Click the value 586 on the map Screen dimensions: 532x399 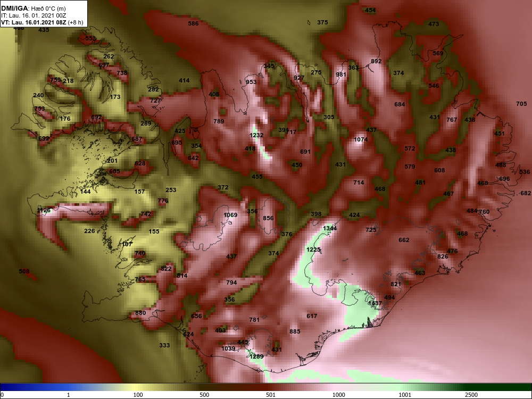tap(193, 23)
